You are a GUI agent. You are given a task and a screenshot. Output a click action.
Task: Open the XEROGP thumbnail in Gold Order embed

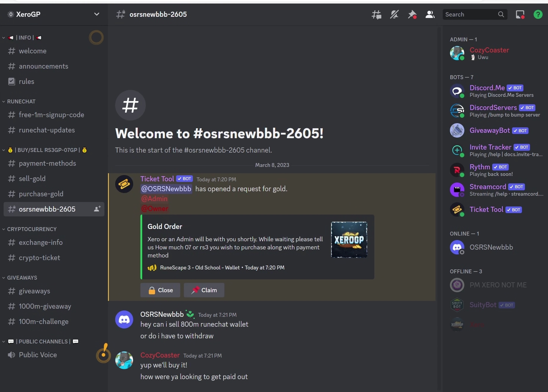[x=349, y=240]
